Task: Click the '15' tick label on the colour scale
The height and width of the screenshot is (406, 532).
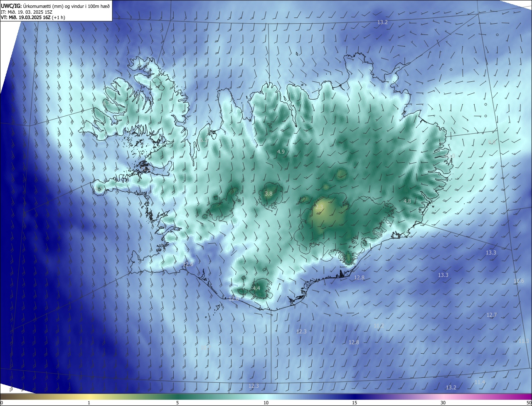Action: (x=355, y=403)
